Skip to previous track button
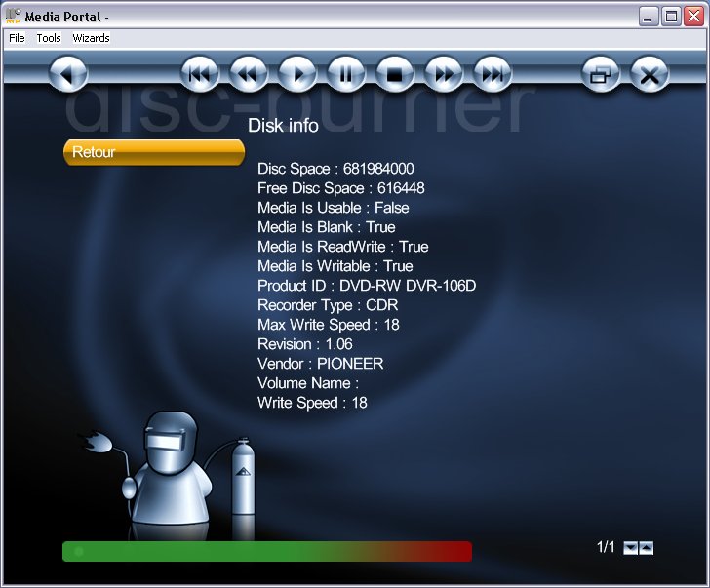The width and height of the screenshot is (710, 588). click(x=200, y=73)
